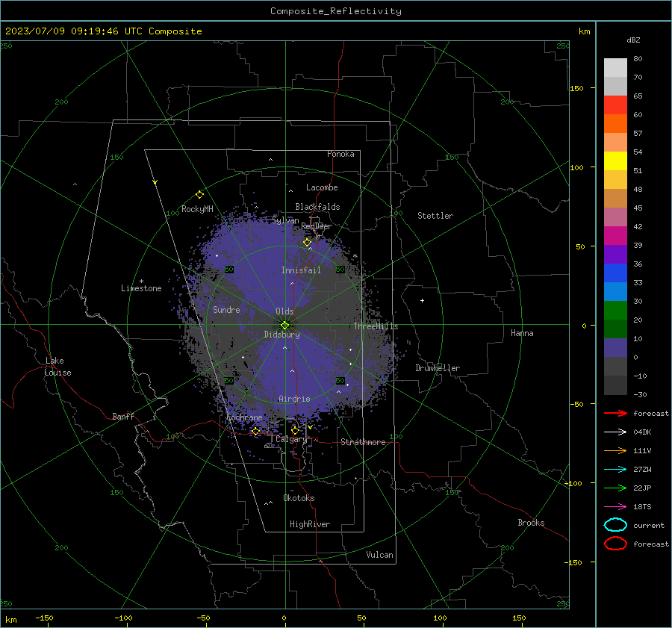Image resolution: width=672 pixels, height=628 pixels.
Task: Click the red forecast ellipse legend icon
Action: (615, 544)
